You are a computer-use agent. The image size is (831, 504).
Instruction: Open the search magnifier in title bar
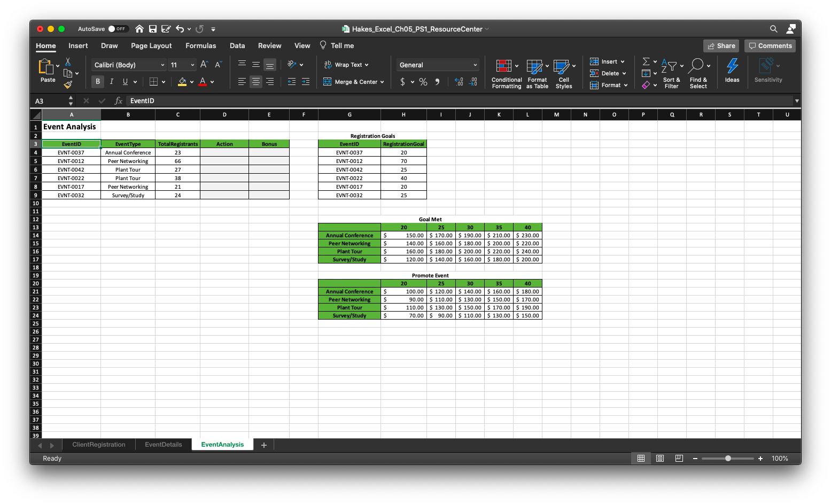[773, 29]
